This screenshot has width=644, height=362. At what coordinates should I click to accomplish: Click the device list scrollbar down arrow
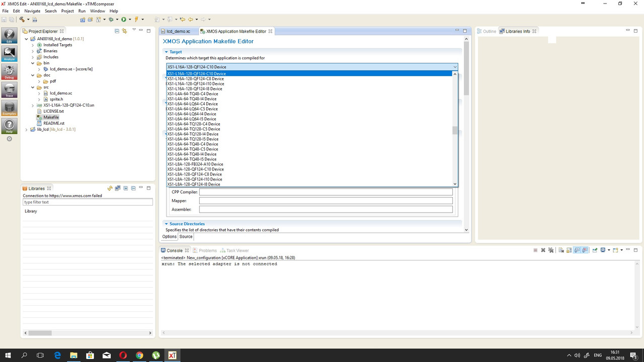(x=455, y=184)
